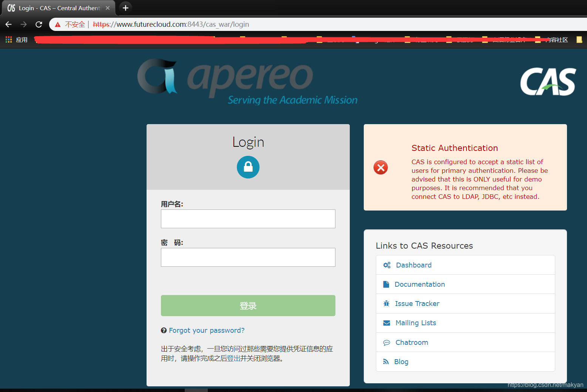587x392 pixels.
Task: Click the address bar URL
Action: [x=171, y=25]
